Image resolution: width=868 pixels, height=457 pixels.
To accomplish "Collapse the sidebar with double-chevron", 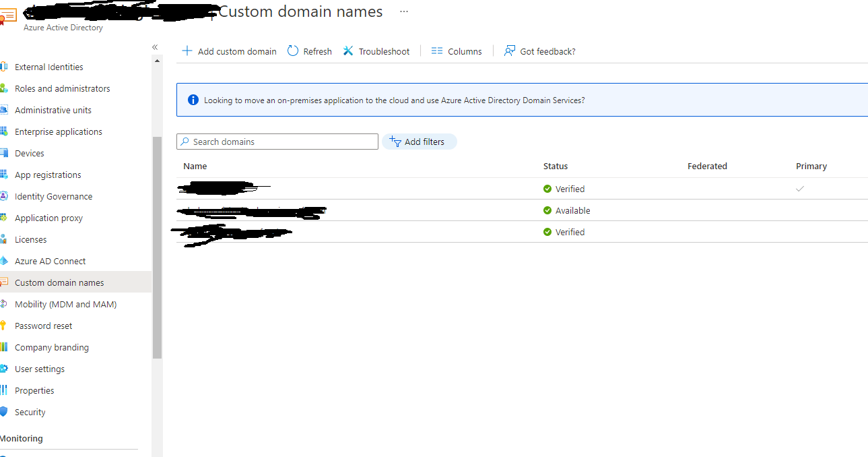I will pyautogui.click(x=155, y=47).
